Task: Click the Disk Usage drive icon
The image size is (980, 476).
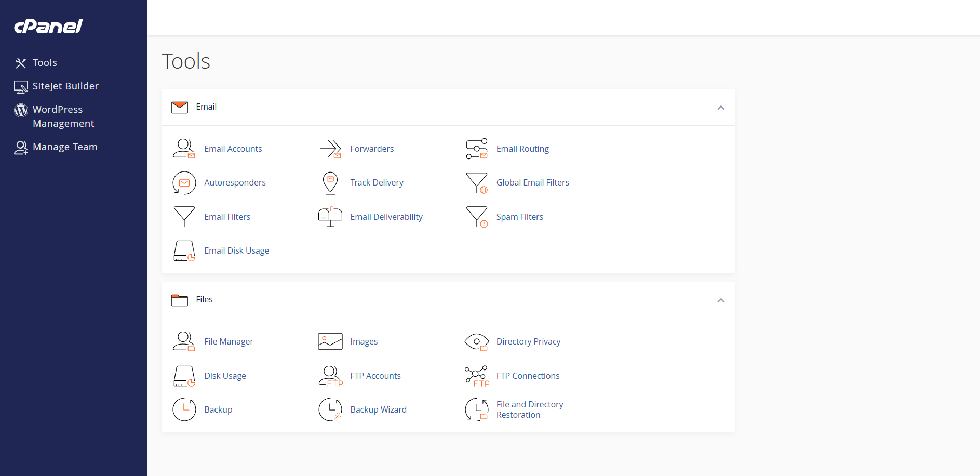Action: tap(184, 376)
